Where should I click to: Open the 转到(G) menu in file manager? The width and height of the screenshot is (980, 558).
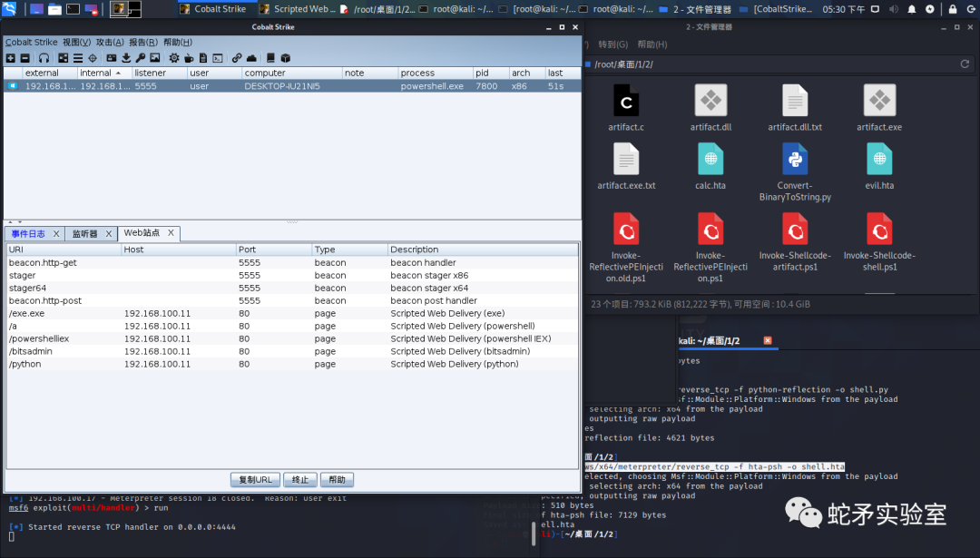tap(612, 44)
